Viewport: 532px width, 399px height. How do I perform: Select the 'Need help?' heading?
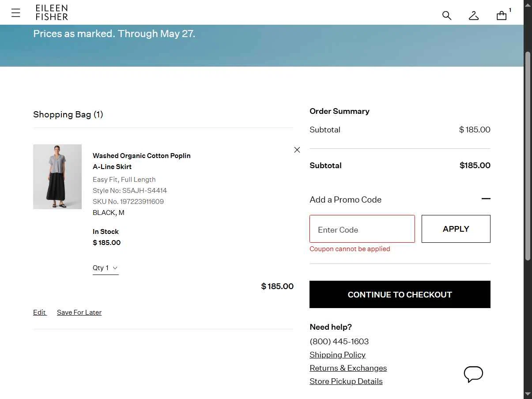click(x=331, y=327)
